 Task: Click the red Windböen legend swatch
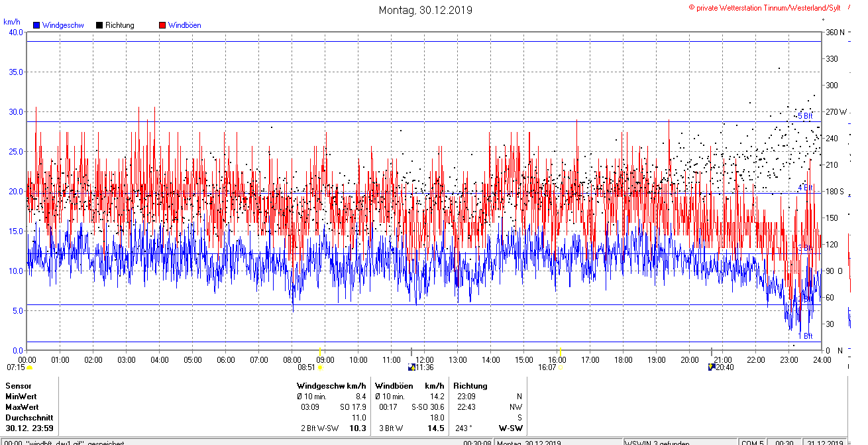[x=162, y=25]
